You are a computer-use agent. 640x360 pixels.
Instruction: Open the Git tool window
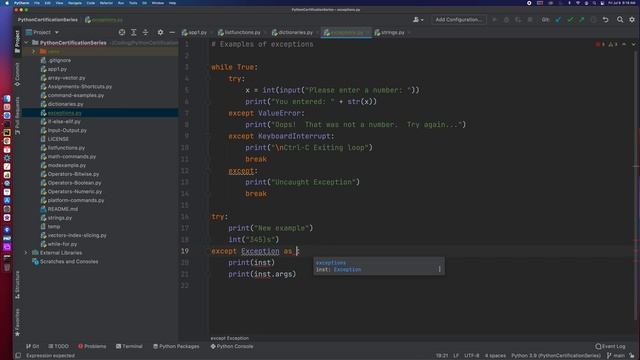click(33, 346)
